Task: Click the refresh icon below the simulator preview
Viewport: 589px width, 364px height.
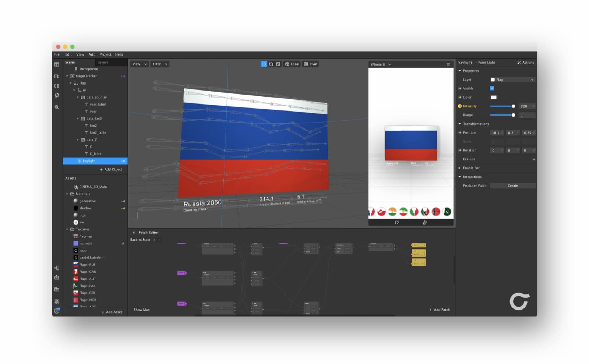Action: click(x=397, y=222)
